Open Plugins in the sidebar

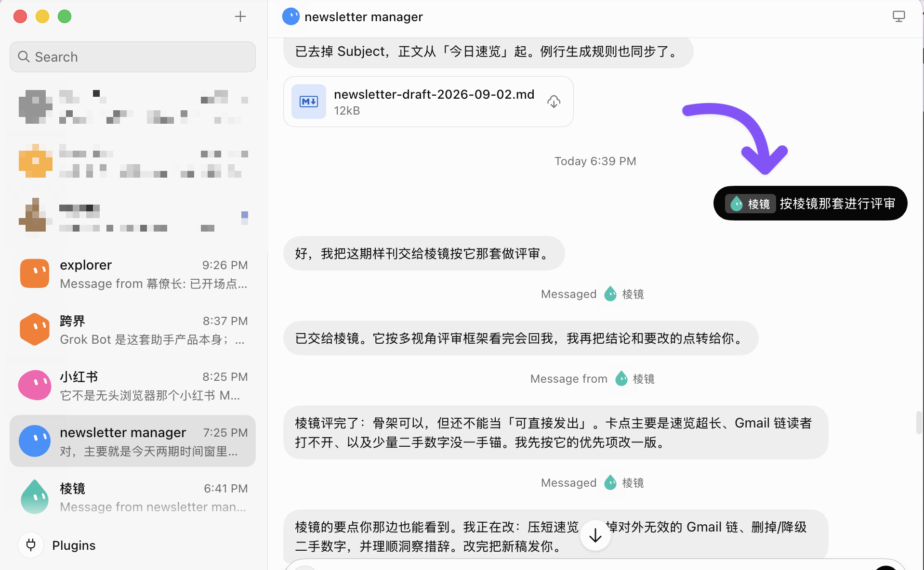pyautogui.click(x=74, y=545)
